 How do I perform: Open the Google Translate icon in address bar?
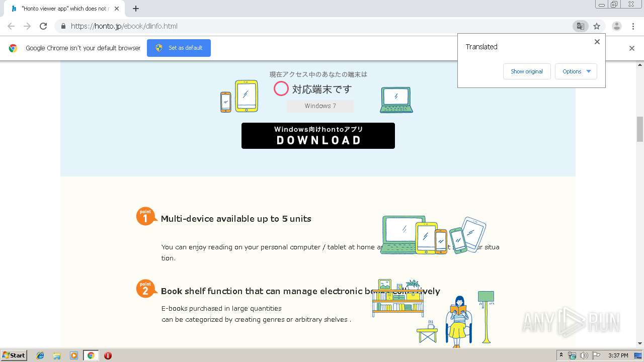[580, 26]
